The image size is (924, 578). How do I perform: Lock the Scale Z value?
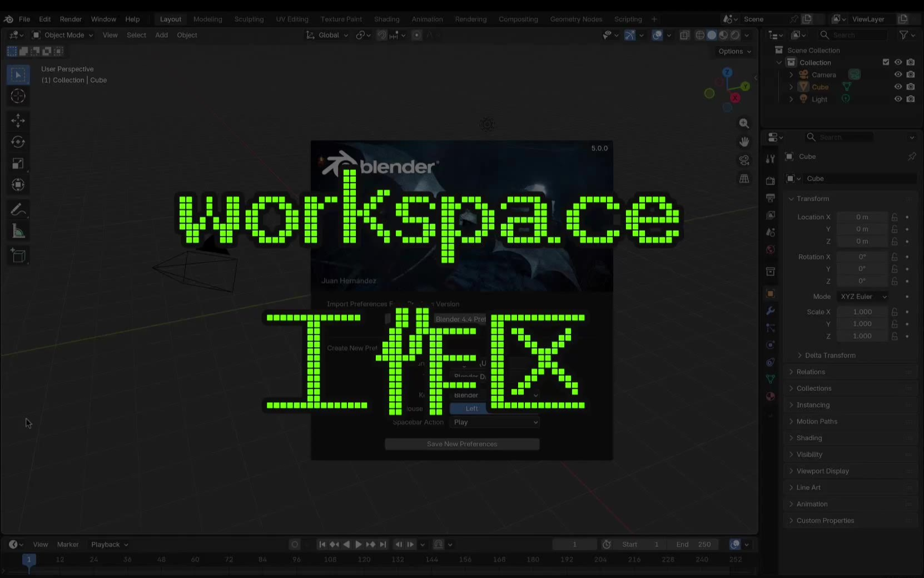pyautogui.click(x=895, y=336)
